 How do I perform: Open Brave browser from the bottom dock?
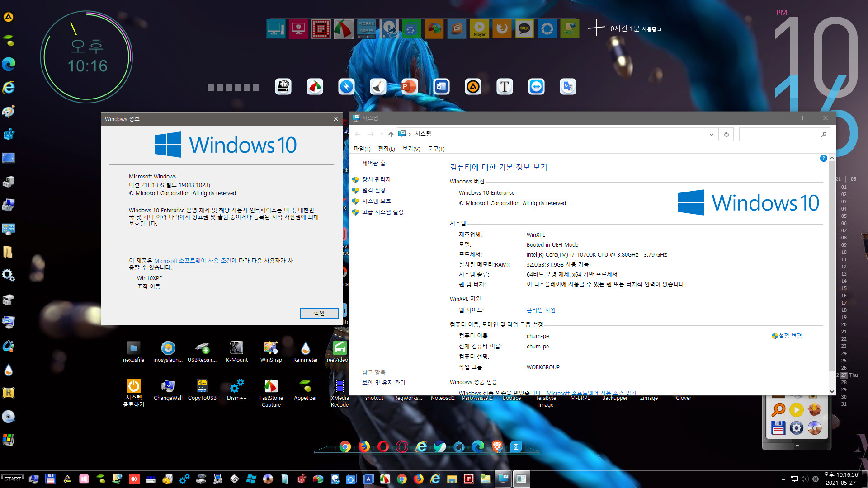[x=497, y=447]
